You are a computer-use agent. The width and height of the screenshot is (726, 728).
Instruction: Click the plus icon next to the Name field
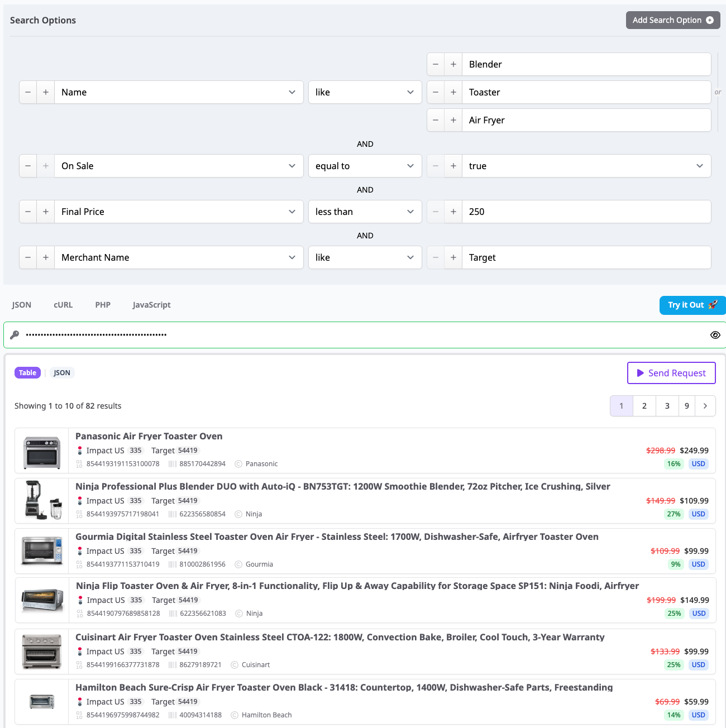coord(46,92)
